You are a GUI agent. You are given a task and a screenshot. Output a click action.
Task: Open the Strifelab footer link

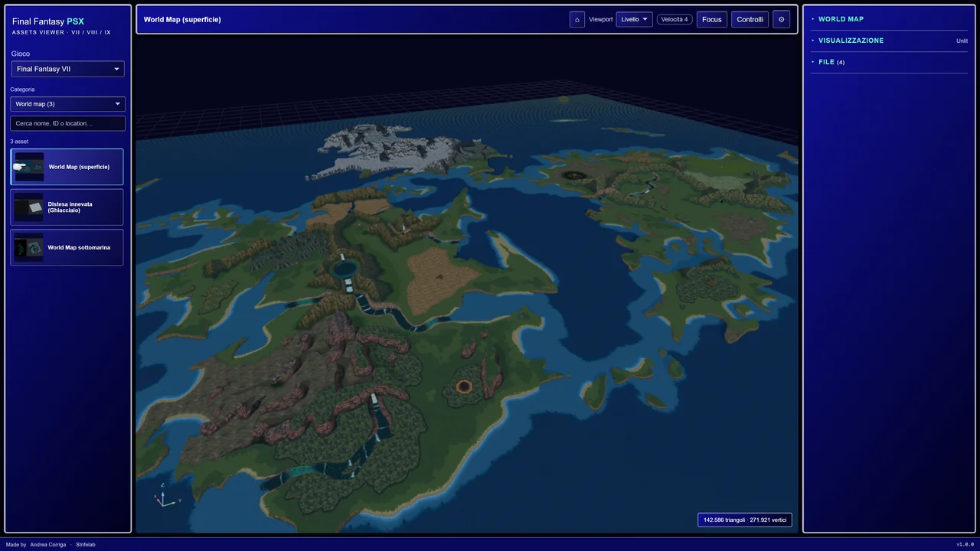click(86, 544)
